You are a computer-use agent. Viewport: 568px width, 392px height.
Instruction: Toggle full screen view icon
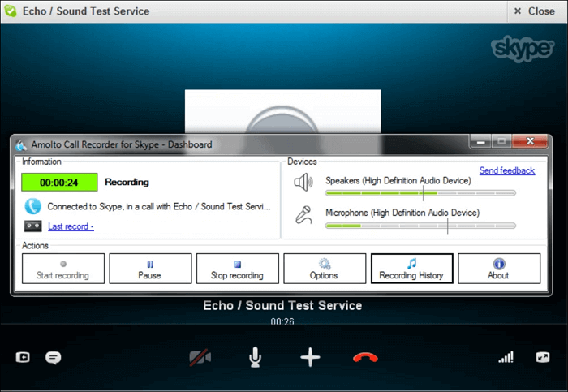pyautogui.click(x=543, y=357)
